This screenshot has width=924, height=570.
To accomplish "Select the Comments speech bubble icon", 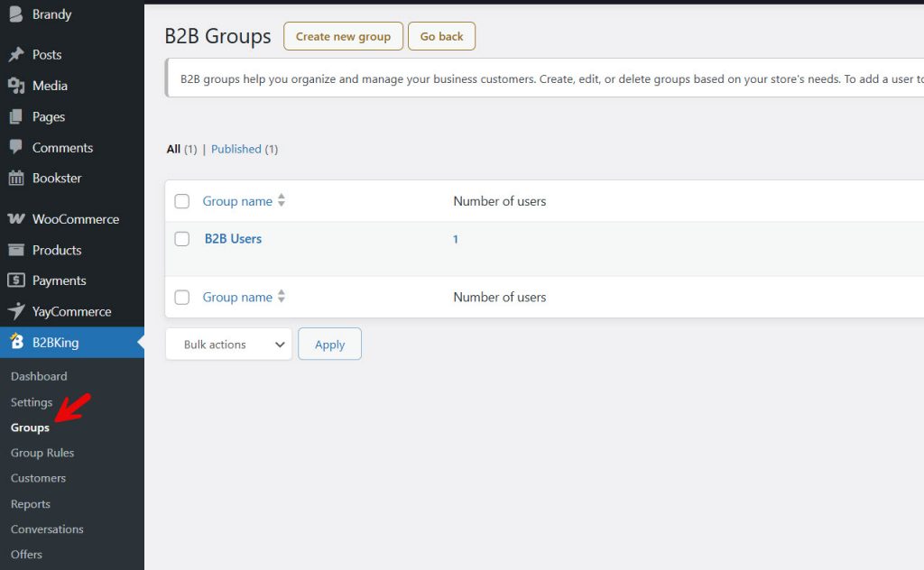I will click(x=16, y=147).
